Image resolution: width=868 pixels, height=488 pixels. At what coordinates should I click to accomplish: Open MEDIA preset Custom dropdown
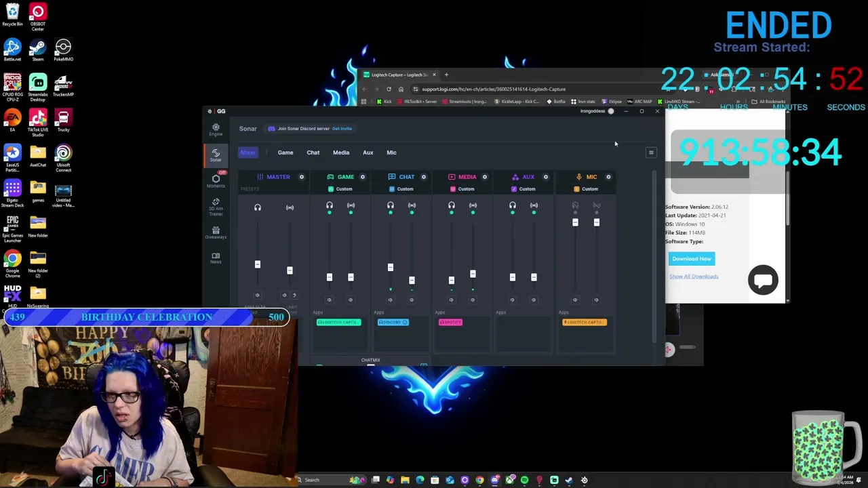click(462, 189)
